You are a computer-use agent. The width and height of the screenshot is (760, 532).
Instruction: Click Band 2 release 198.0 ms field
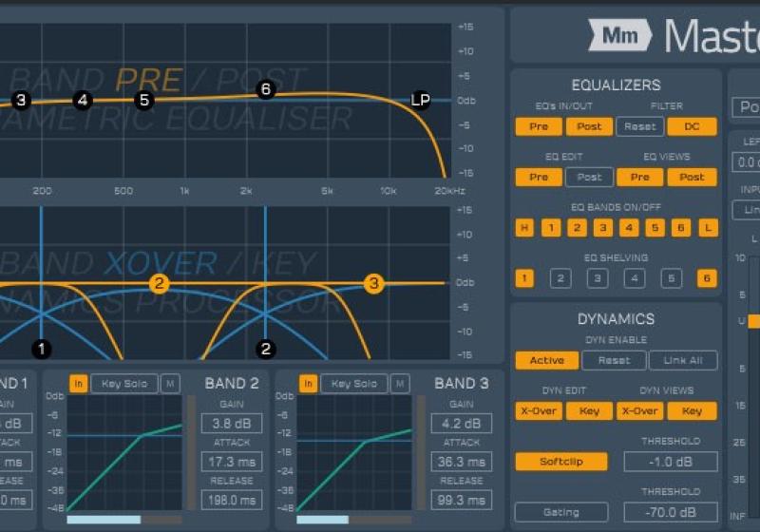[232, 500]
